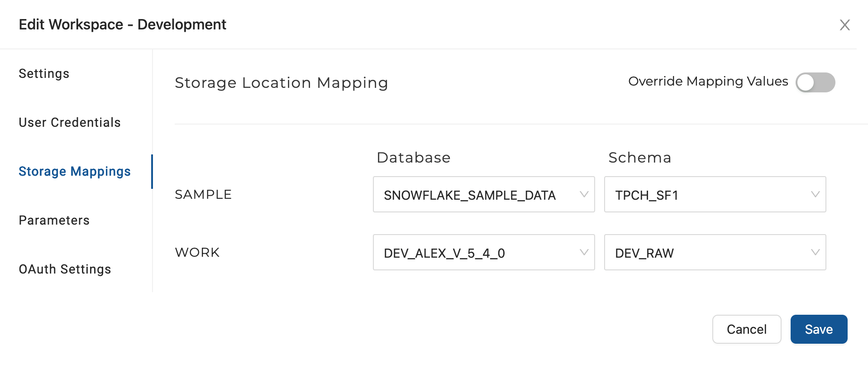Switch to User Credentials tab

coord(70,123)
